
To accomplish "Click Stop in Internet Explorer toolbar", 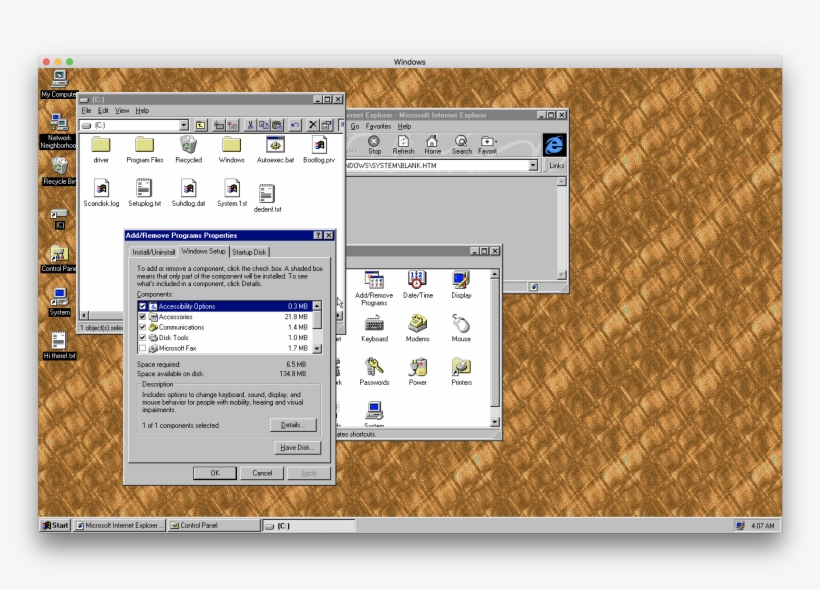I will point(374,145).
